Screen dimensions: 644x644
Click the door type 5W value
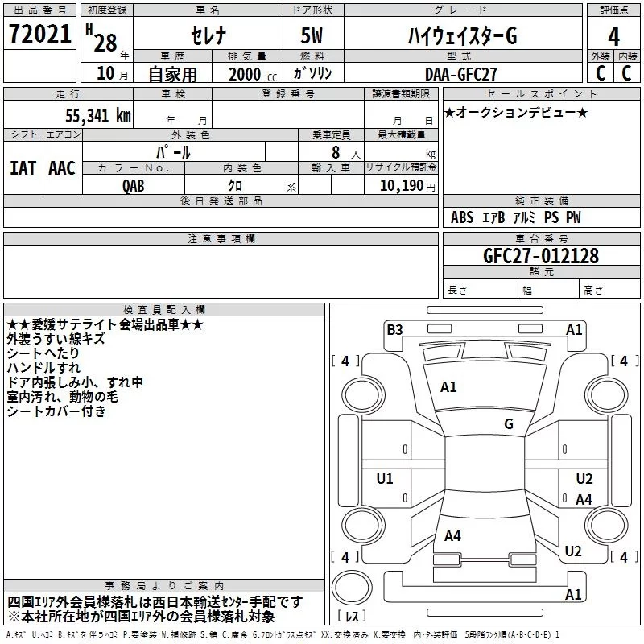[x=312, y=35]
